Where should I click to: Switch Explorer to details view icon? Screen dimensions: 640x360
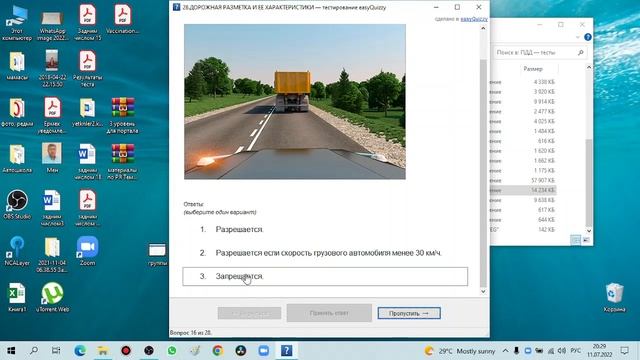click(x=576, y=240)
